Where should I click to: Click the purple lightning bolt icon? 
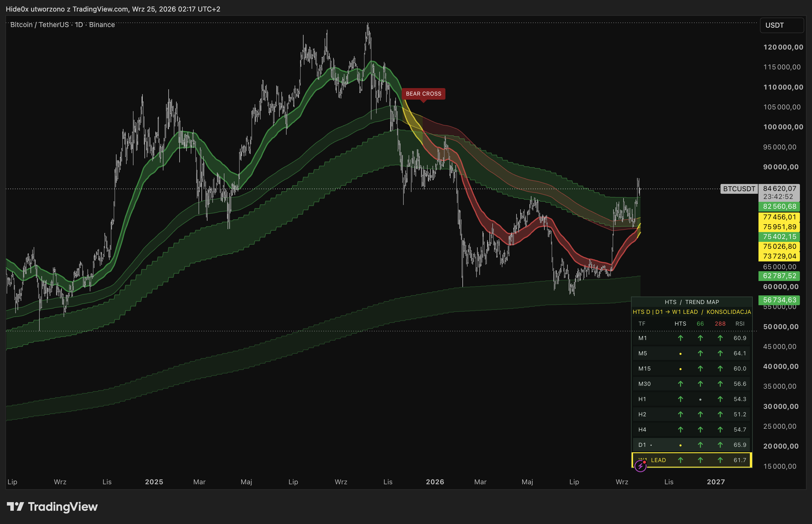pyautogui.click(x=640, y=466)
